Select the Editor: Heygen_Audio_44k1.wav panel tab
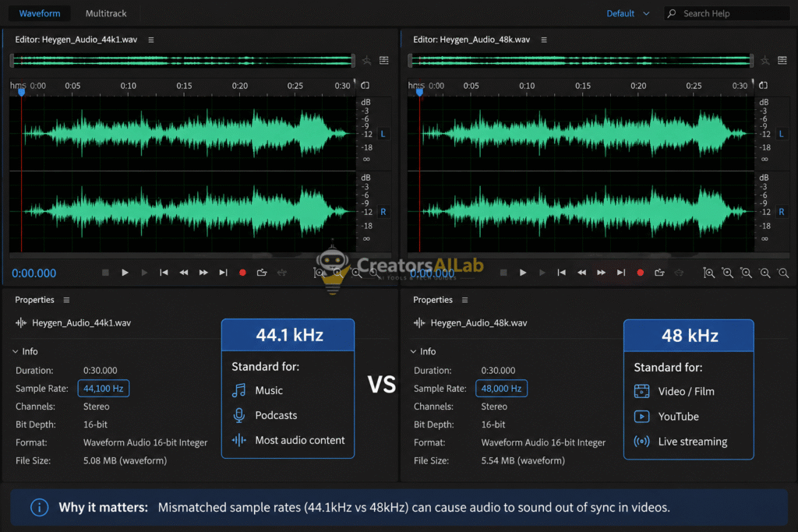The height and width of the screenshot is (532, 798). [x=76, y=40]
